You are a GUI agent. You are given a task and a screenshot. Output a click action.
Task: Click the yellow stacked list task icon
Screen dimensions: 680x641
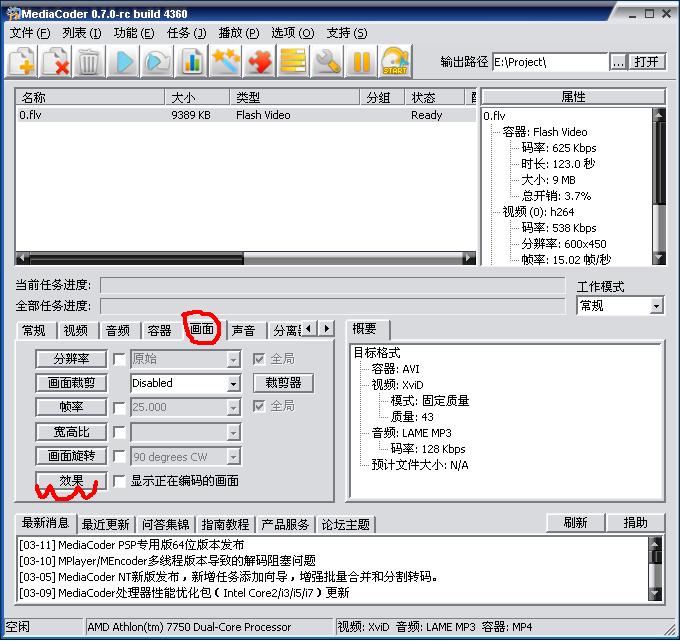293,62
